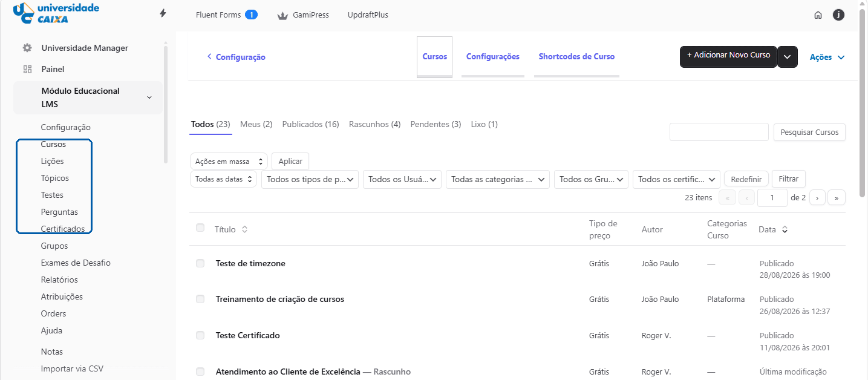Image resolution: width=868 pixels, height=380 pixels.
Task: Filter by Todos (23) courses
Action: [210, 124]
